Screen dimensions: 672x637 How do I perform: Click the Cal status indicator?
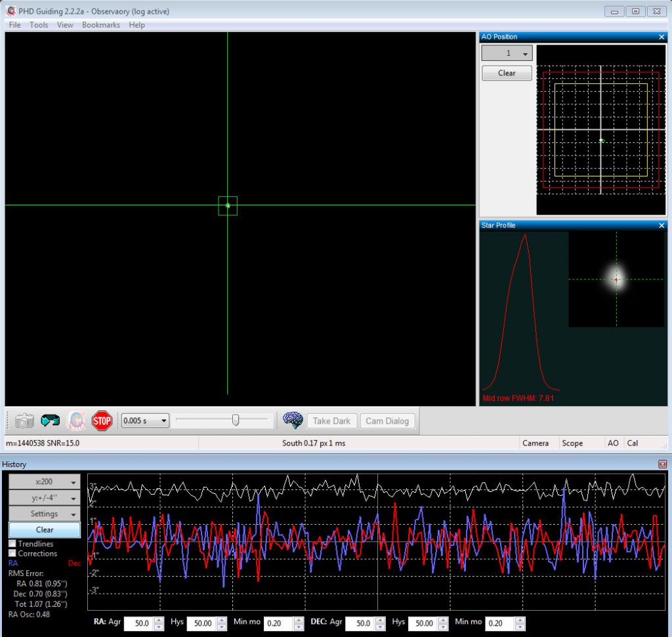coord(634,443)
